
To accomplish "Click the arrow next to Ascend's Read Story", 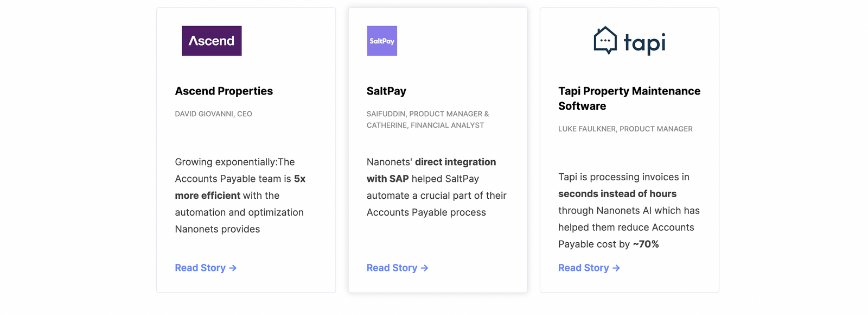I will [x=233, y=268].
